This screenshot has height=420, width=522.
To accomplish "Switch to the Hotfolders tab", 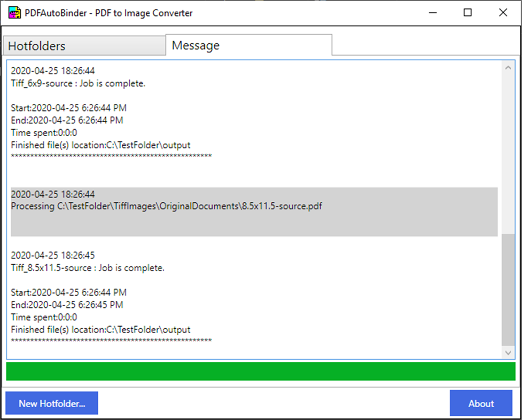I will pyautogui.click(x=84, y=45).
